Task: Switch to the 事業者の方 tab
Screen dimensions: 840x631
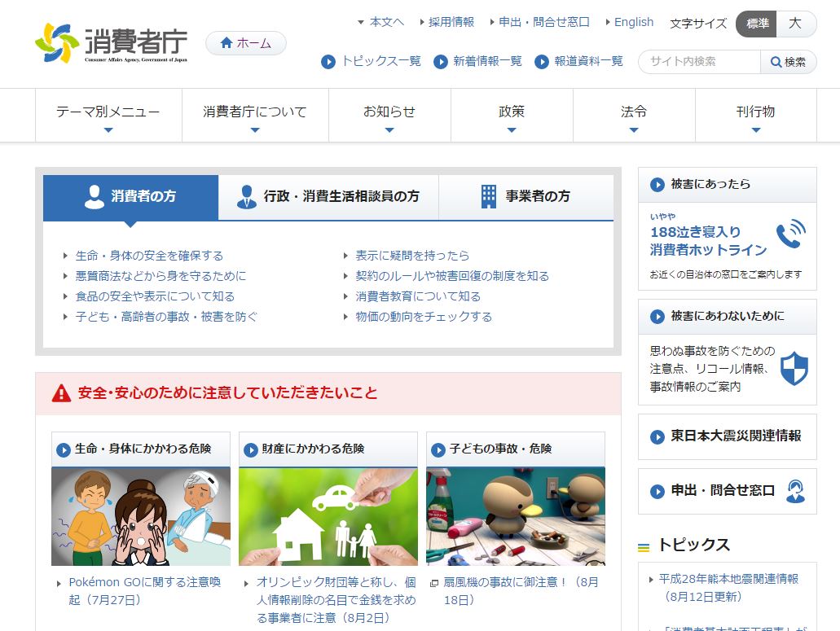Action: click(526, 197)
